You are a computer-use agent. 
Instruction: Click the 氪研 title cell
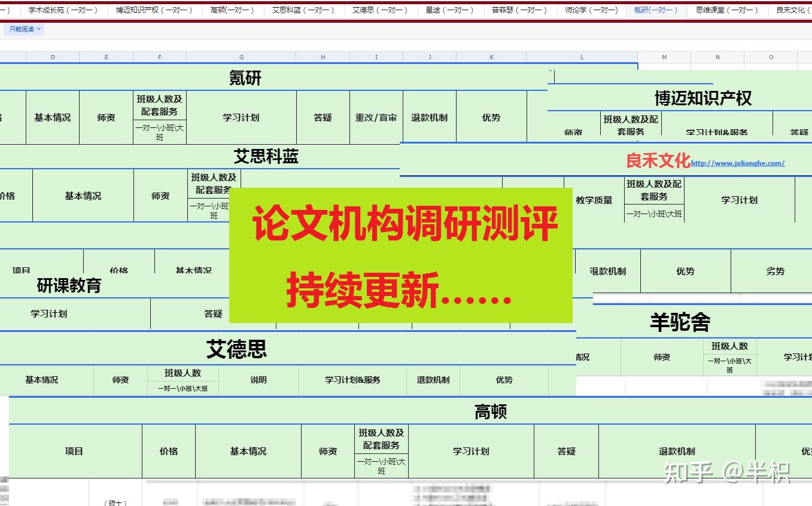click(245, 78)
